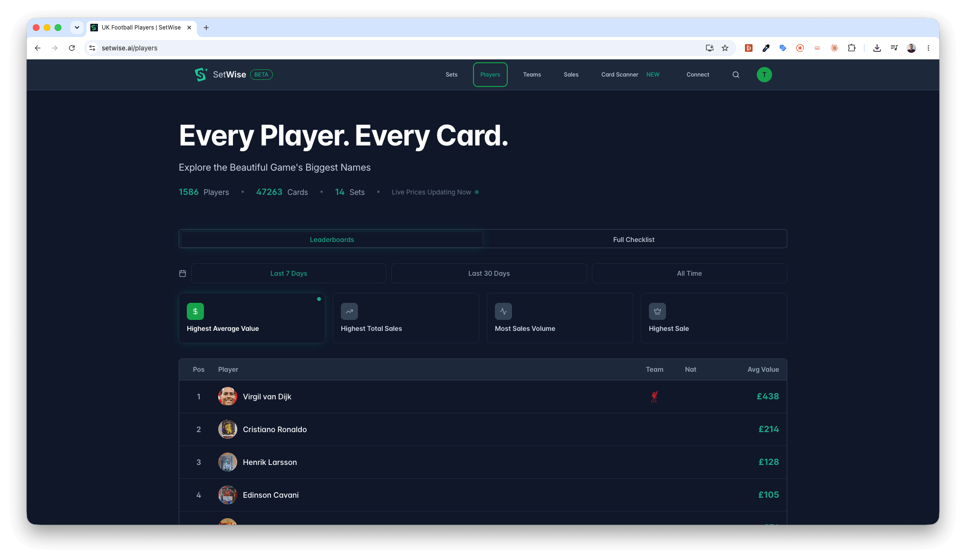Click the Player column header
Screen dimensions: 966x560
(x=228, y=369)
